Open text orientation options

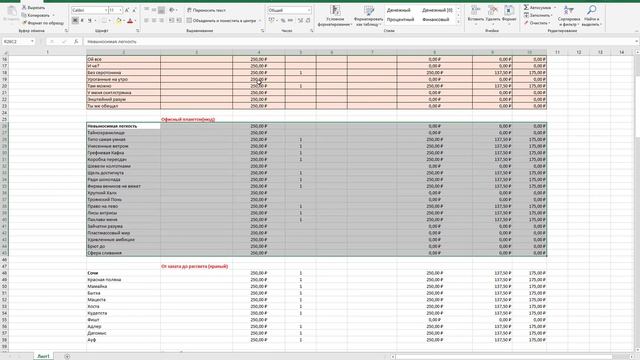click(173, 10)
